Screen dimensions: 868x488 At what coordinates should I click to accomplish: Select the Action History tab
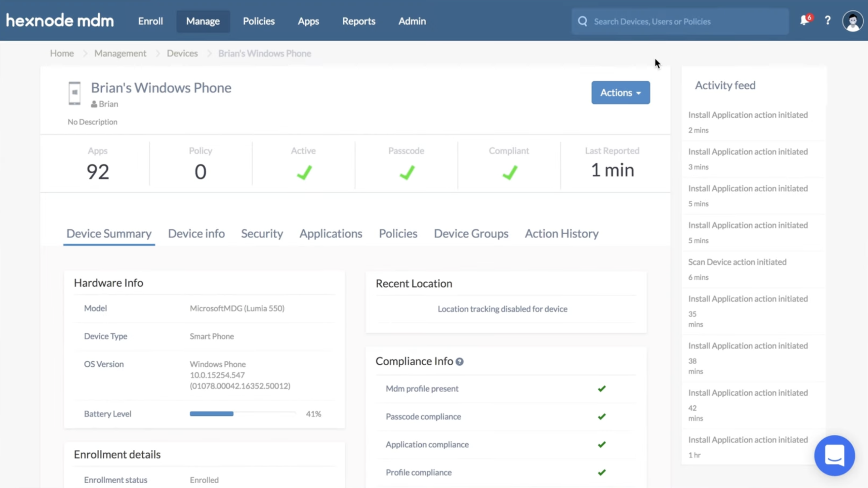click(x=561, y=233)
